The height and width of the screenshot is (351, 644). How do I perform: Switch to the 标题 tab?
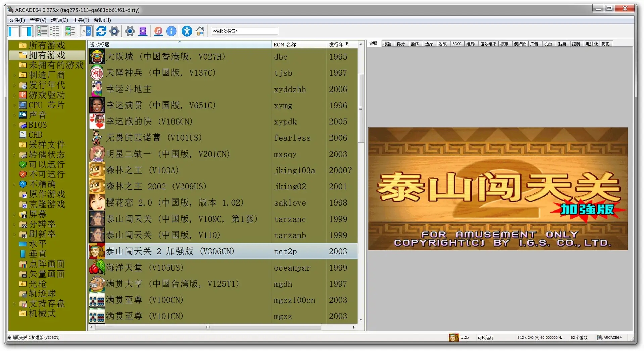pyautogui.click(x=387, y=44)
